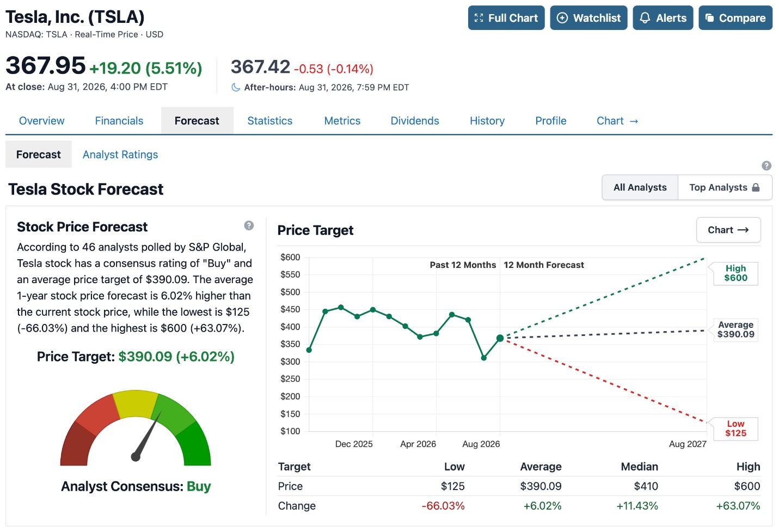Image resolution: width=779 pixels, height=532 pixels.
Task: Select the main Forecast tab
Action: click(197, 121)
